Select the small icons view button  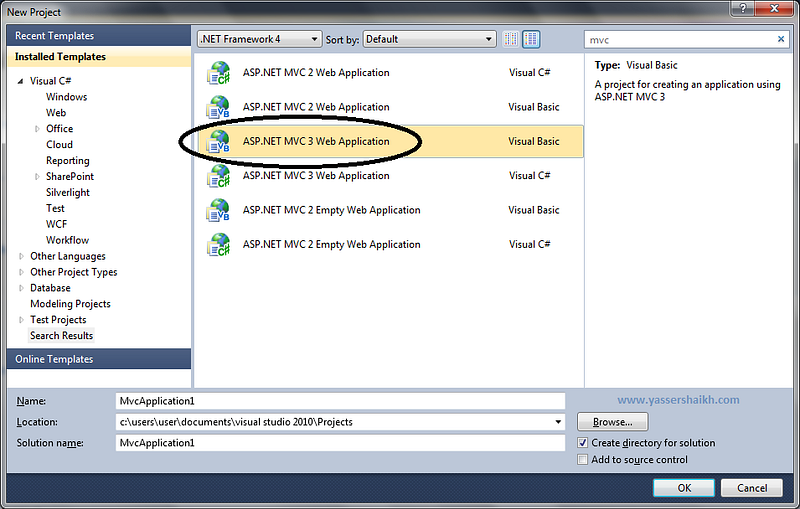[510, 39]
